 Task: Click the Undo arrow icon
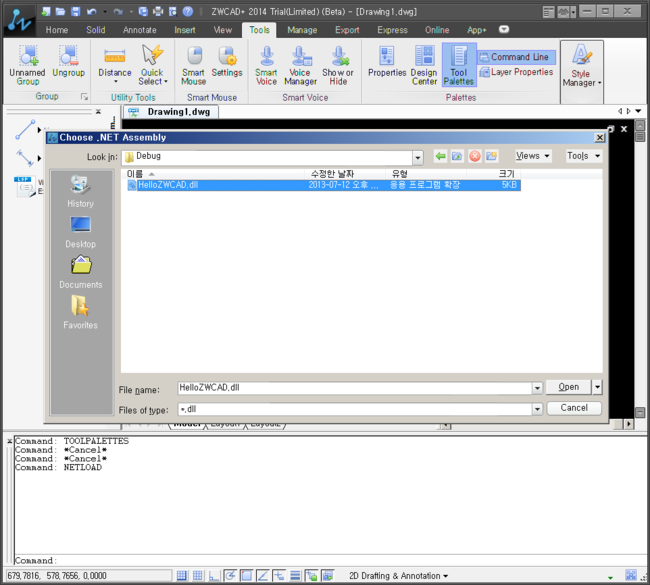click(x=91, y=12)
